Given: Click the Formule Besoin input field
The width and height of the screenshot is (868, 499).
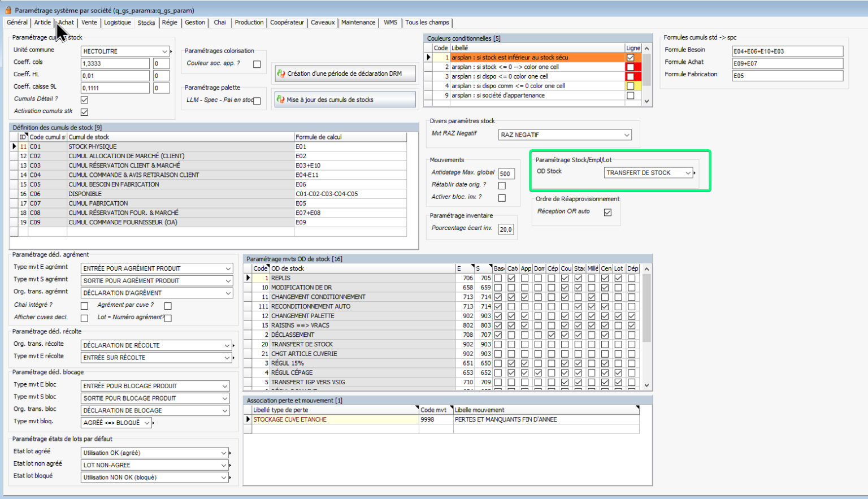Looking at the screenshot, I should click(x=787, y=51).
